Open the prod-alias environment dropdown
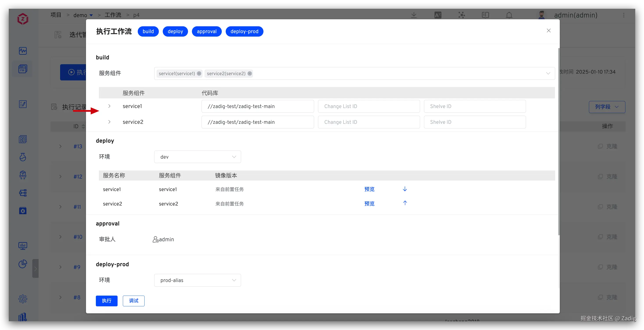The image size is (644, 330). click(x=197, y=280)
